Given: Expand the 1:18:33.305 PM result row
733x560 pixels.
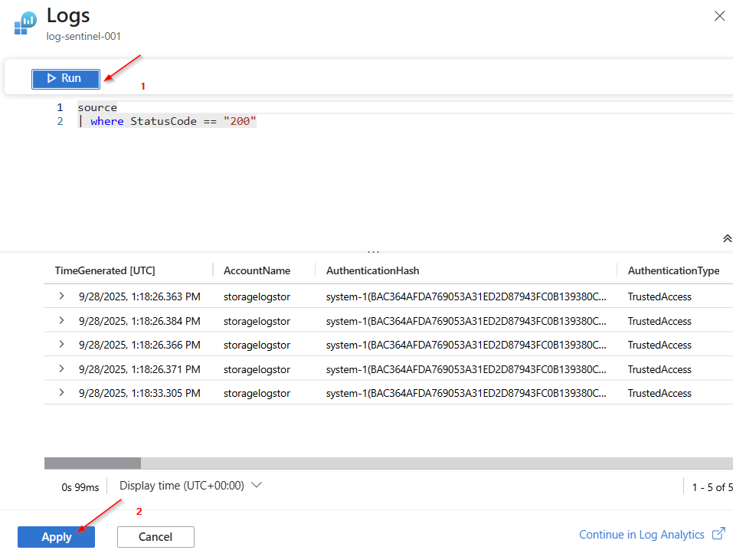Looking at the screenshot, I should [x=61, y=393].
